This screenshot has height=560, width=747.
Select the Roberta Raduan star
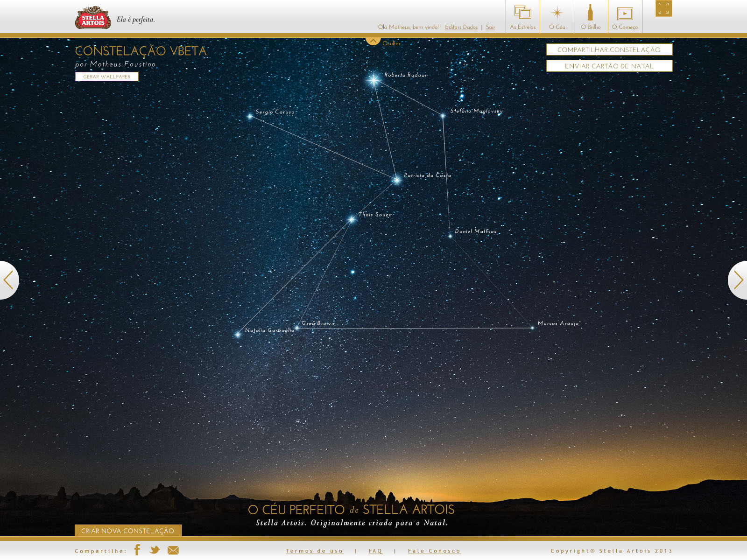[373, 80]
